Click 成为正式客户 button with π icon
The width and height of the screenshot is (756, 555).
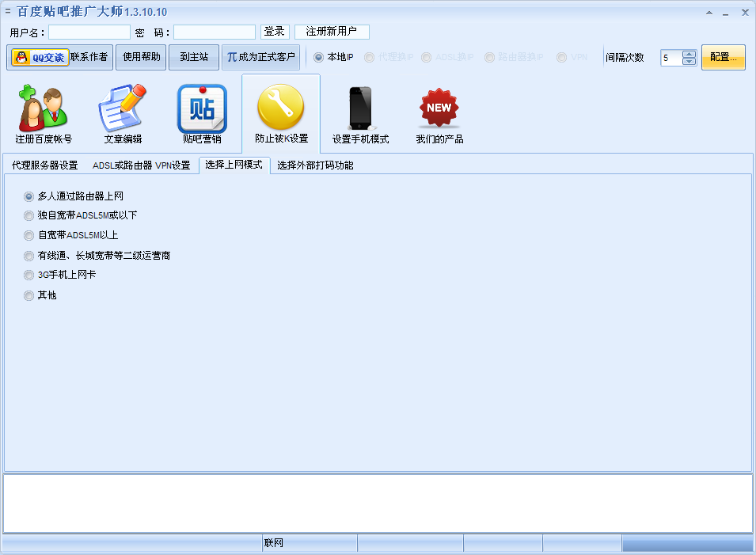(261, 58)
